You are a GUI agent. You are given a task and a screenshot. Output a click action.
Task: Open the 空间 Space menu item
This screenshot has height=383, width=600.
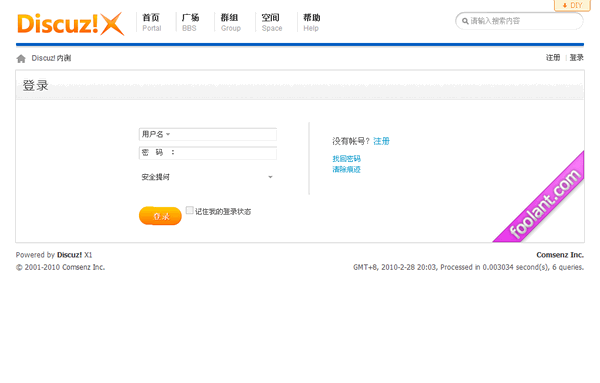point(272,23)
